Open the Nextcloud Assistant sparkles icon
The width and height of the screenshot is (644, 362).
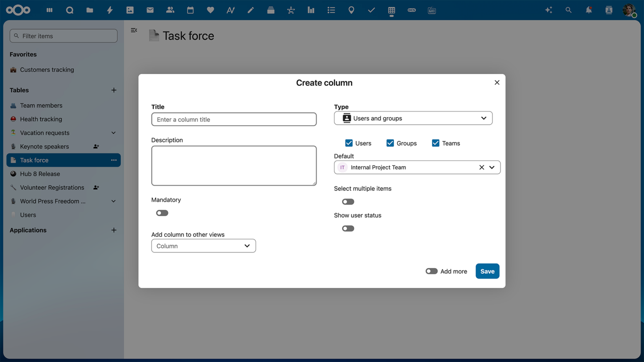point(548,10)
